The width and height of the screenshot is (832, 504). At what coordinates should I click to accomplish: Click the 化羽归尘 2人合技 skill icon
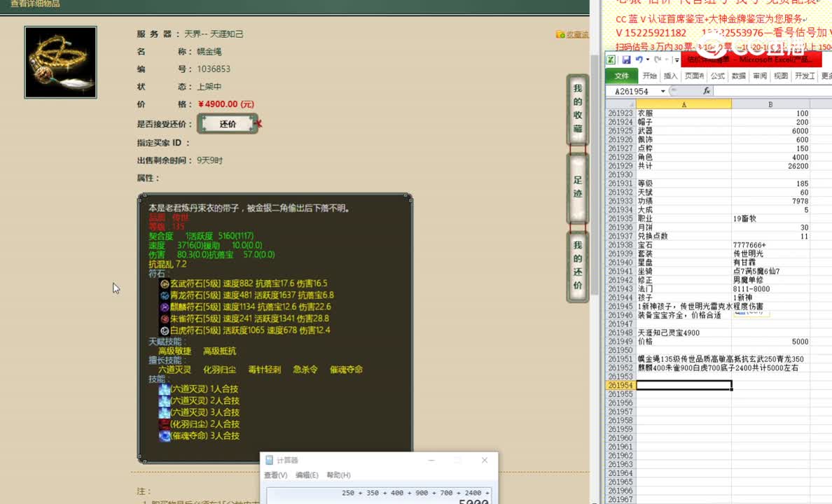[165, 424]
